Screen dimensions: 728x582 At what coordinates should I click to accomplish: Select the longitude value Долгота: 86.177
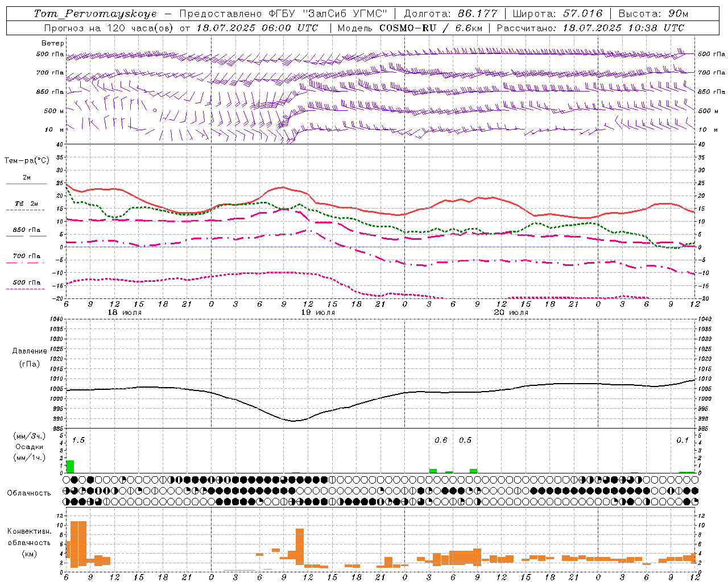click(x=450, y=14)
